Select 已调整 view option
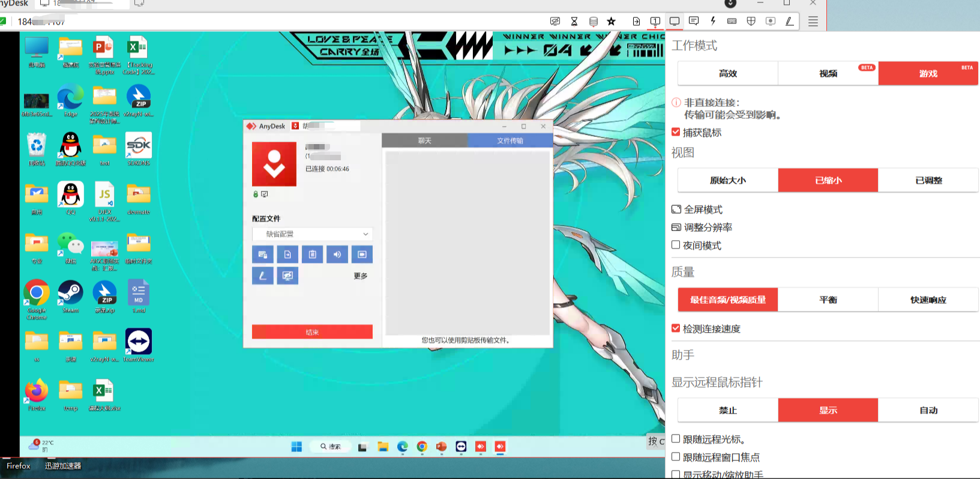This screenshot has width=980, height=479. point(928,180)
